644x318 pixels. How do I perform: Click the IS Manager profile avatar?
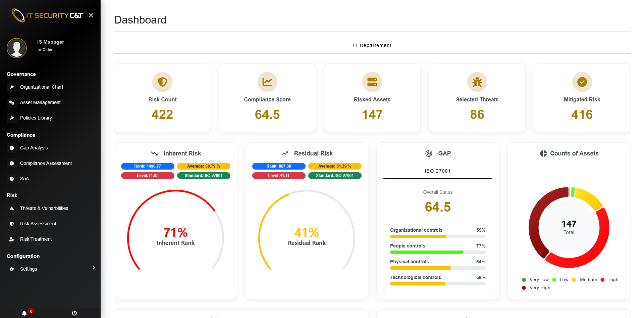point(17,48)
